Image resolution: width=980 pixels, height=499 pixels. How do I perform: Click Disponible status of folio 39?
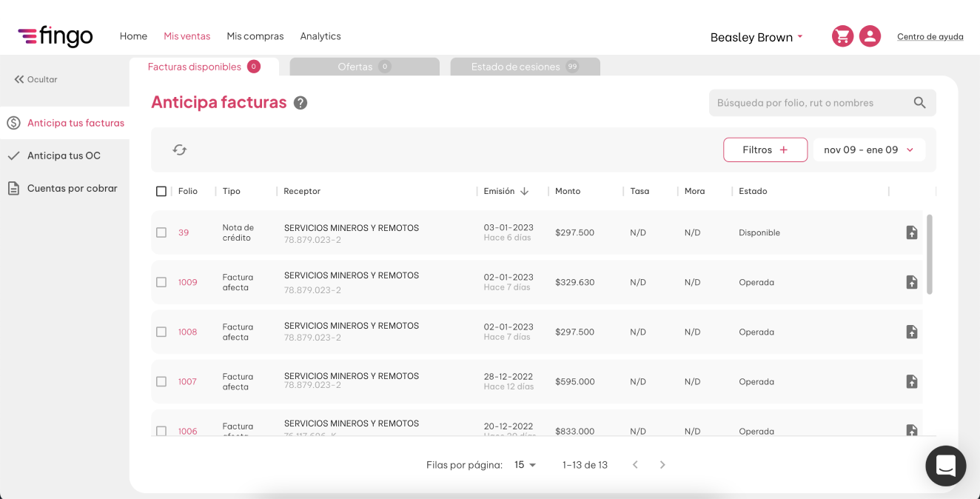click(x=759, y=232)
